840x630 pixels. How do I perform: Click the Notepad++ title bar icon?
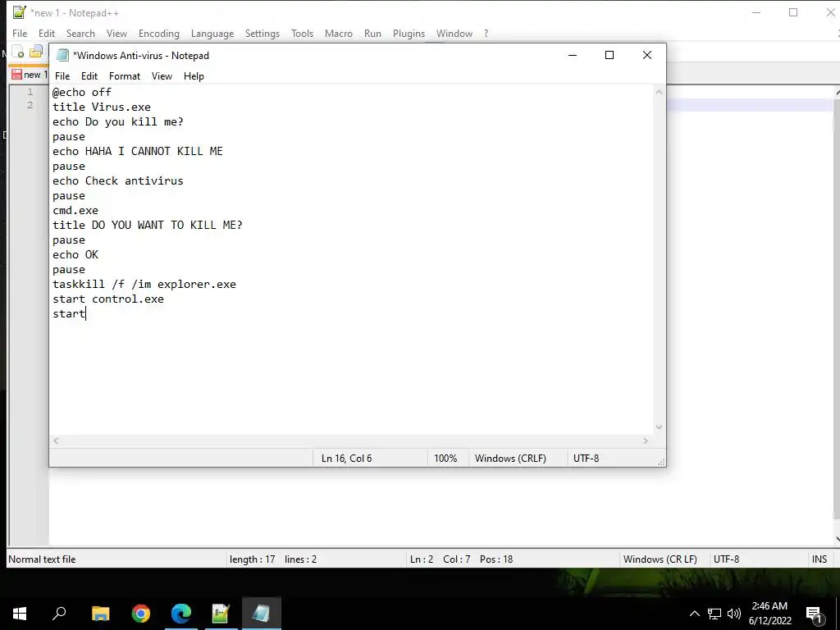coord(20,12)
